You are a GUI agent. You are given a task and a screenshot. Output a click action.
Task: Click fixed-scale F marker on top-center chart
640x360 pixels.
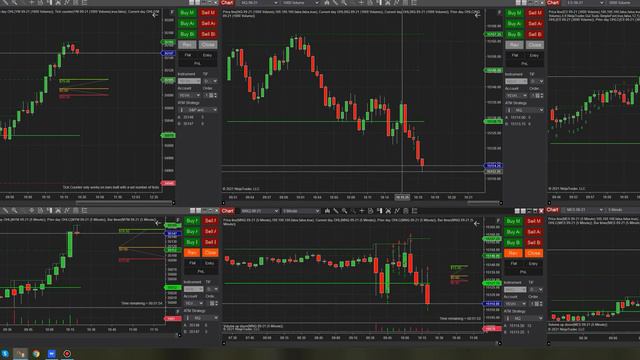(499, 13)
